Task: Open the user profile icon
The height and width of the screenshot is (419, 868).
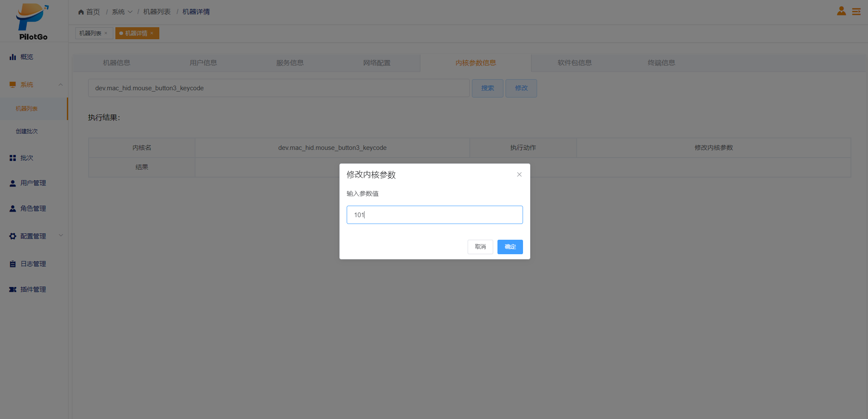Action: point(841,11)
